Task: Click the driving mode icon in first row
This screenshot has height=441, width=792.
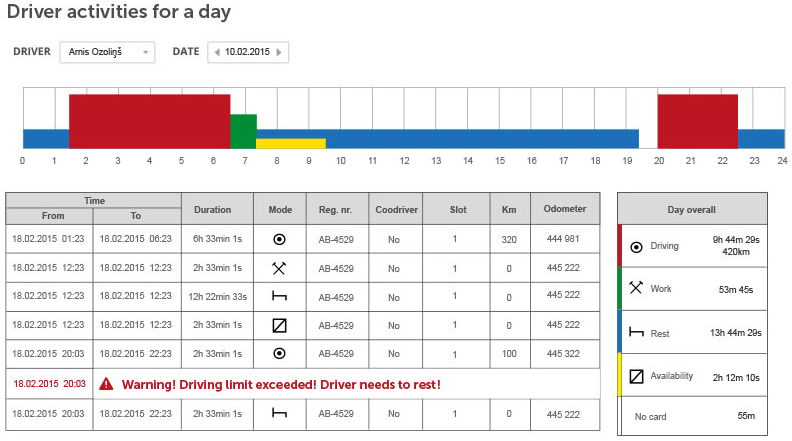Action: tap(280, 240)
